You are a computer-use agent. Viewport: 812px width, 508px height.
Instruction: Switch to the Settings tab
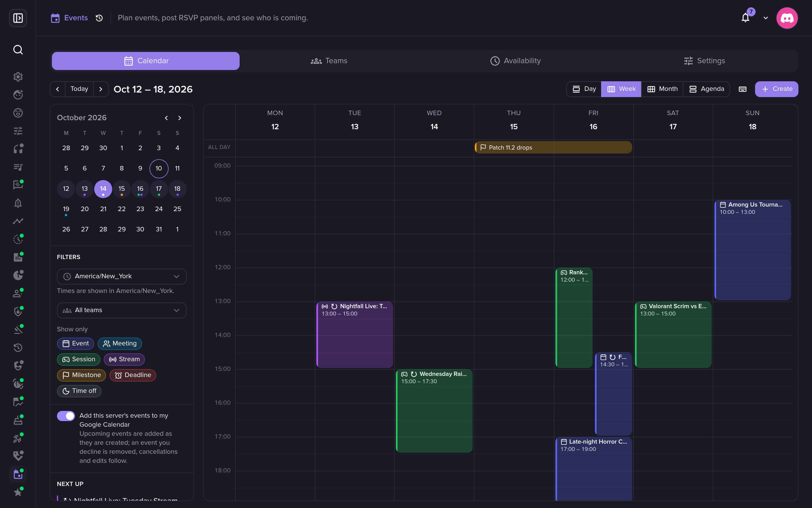click(x=704, y=61)
